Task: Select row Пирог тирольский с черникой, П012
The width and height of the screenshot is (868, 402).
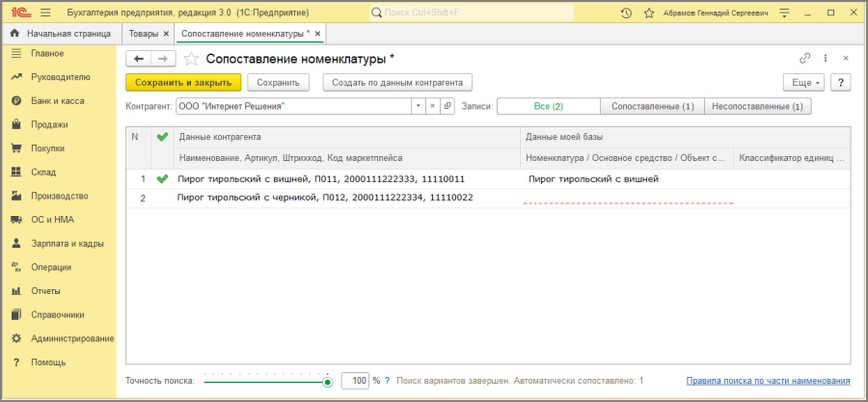Action: [325, 198]
